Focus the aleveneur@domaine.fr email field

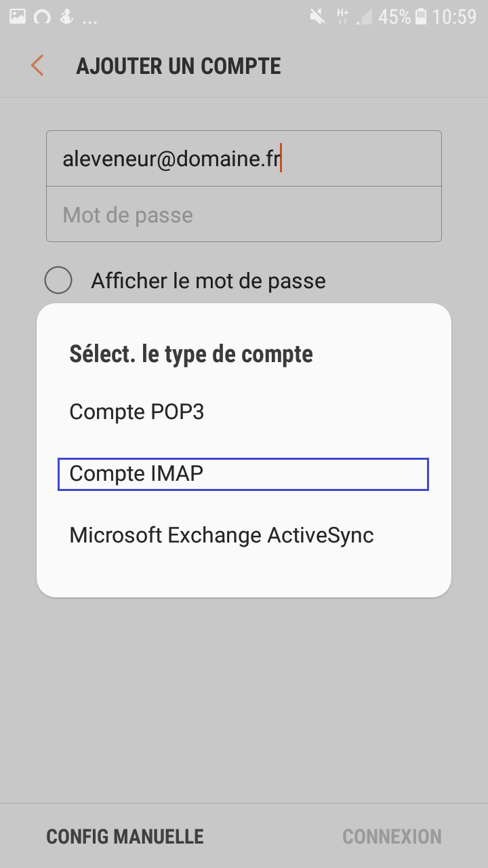(x=244, y=159)
